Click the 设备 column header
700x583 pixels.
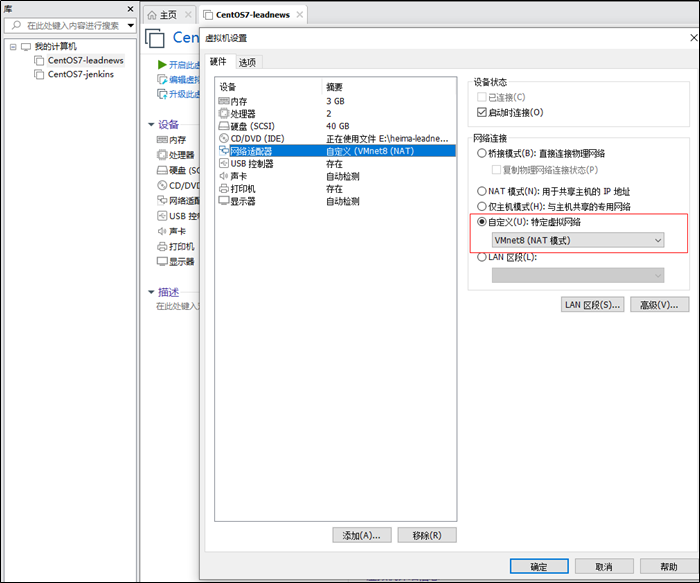pyautogui.click(x=228, y=87)
